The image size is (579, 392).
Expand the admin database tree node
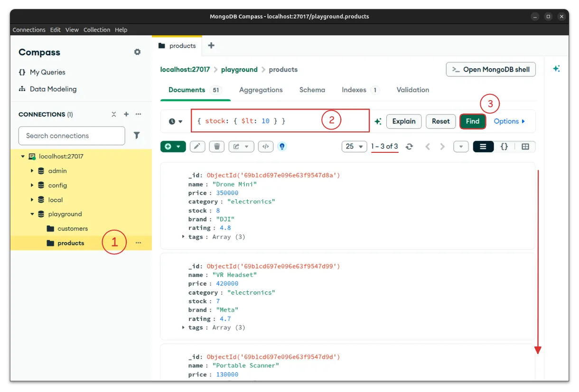(x=32, y=171)
